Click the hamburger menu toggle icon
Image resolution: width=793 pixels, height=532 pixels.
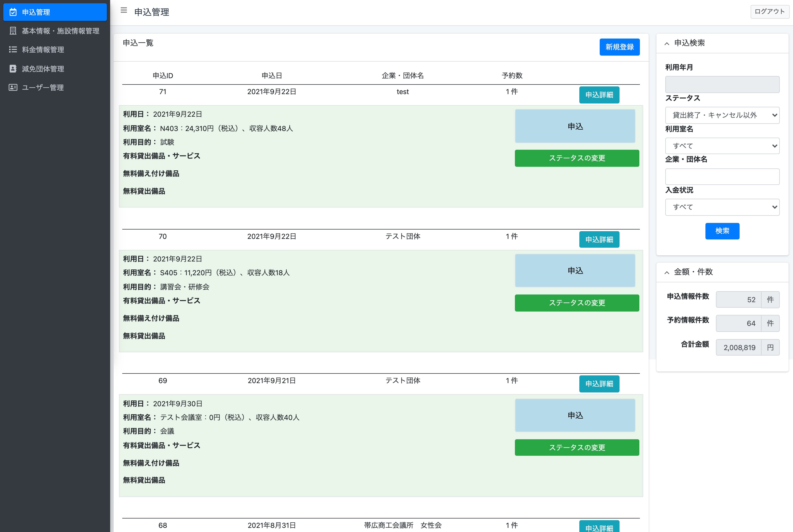coord(124,10)
